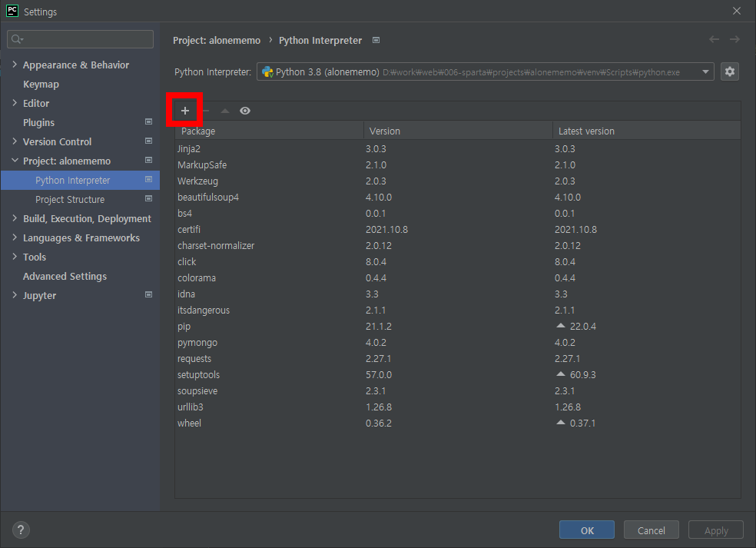
Task: Select the idna package row
Action: pos(458,294)
